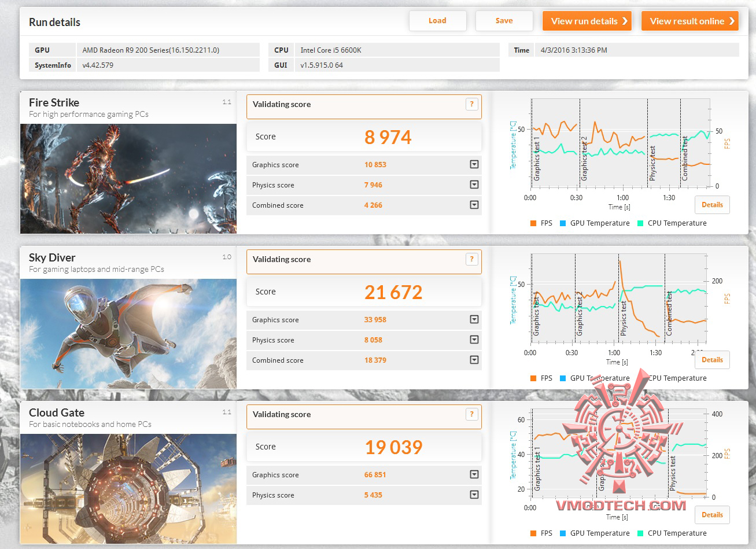Viewport: 756px width, 549px height.
Task: Click the orange FPS swatch in Sky Diver legend
Action: [x=533, y=378]
